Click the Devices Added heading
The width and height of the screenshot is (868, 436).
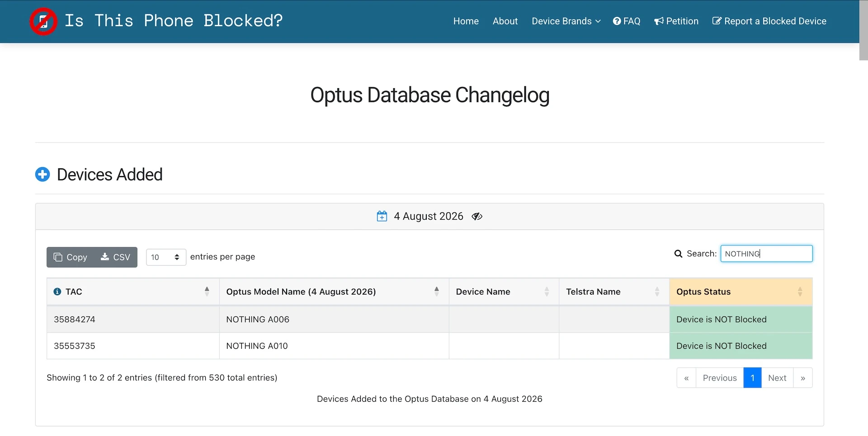(x=110, y=174)
